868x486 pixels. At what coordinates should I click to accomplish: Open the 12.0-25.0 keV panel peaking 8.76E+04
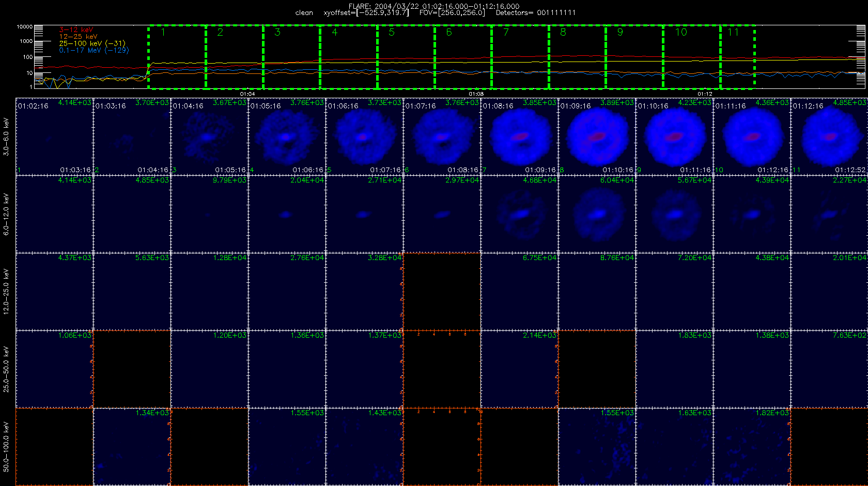(x=597, y=292)
